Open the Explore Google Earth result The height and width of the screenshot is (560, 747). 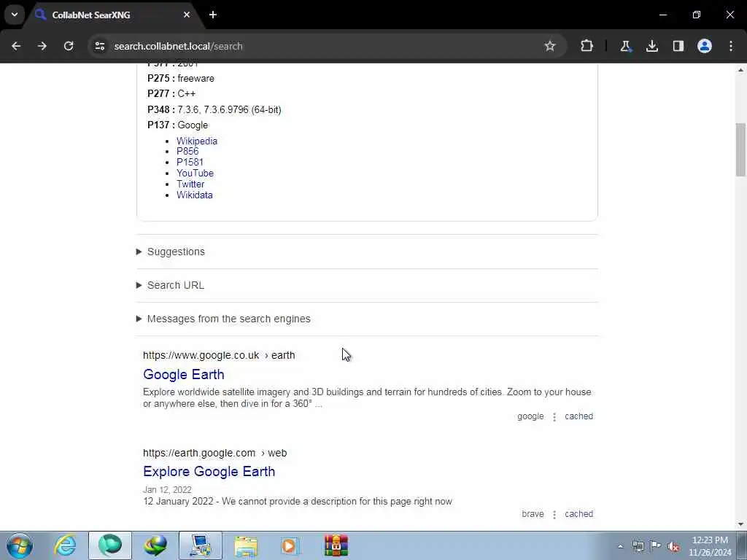(x=209, y=472)
